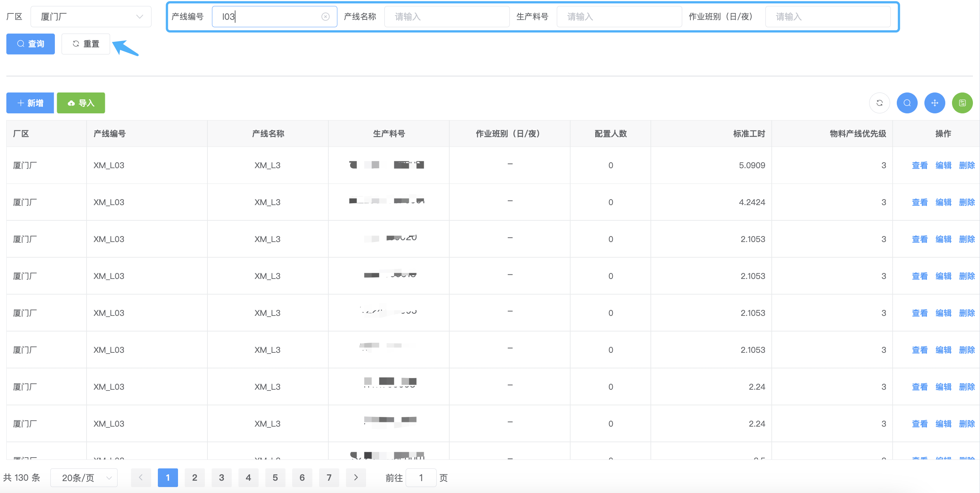Screen dimensions: 980x493
Task: Click 编辑 for row with 5.0909
Action: point(943,165)
